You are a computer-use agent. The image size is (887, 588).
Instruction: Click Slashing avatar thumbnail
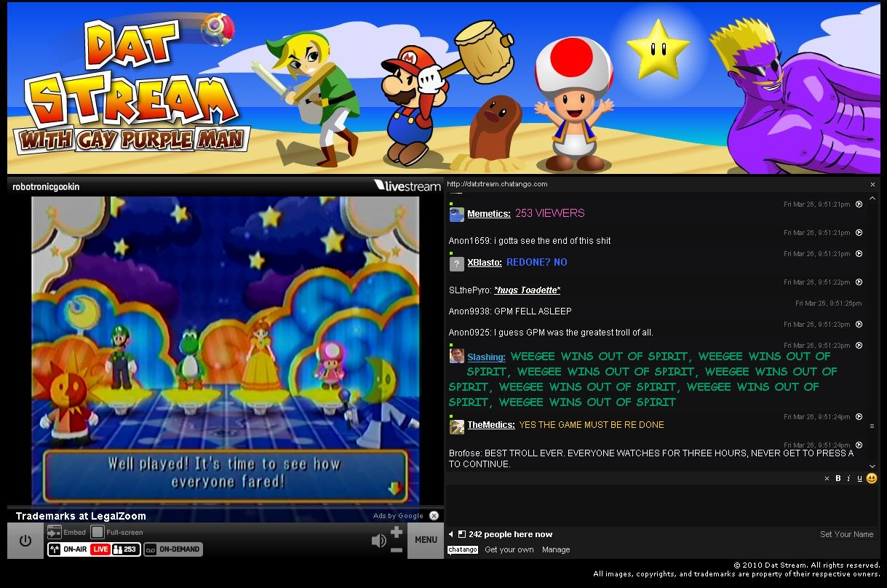(x=456, y=356)
